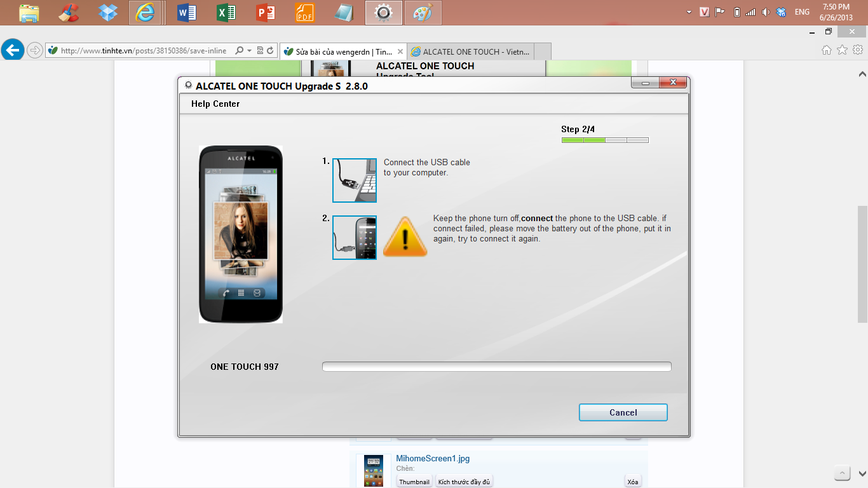868x488 pixels.
Task: Show hidden system tray icons
Action: click(689, 12)
